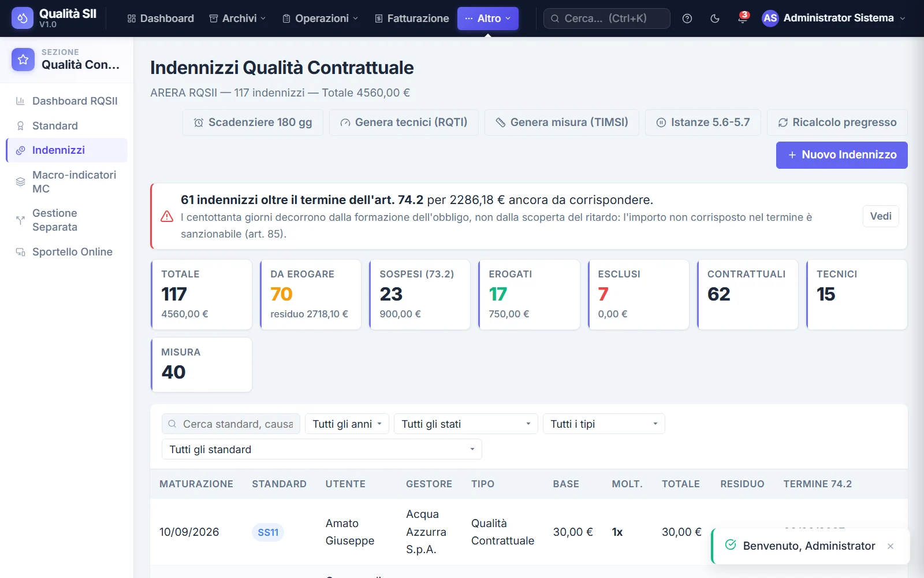Viewport: 924px width, 578px height.
Task: Click Istanze 5.6-5.7 button
Action: (703, 123)
